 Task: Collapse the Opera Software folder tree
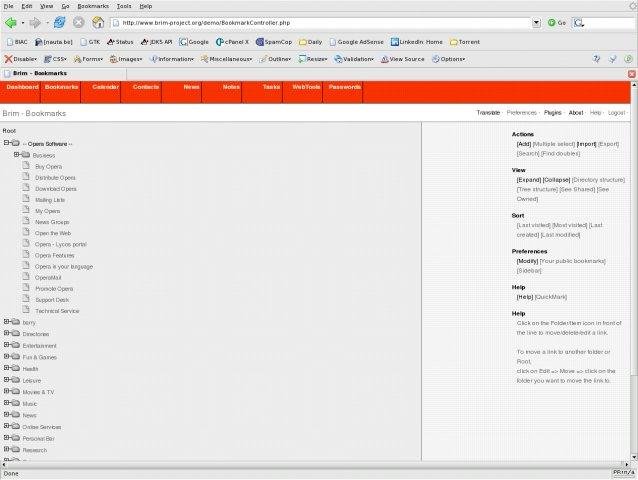coord(6,144)
